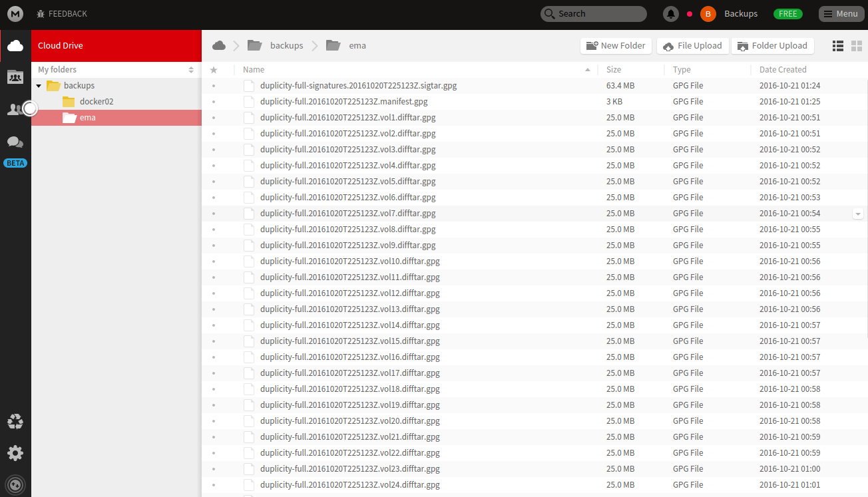Select docker02 folder in tree
The image size is (868, 497).
pyautogui.click(x=96, y=102)
